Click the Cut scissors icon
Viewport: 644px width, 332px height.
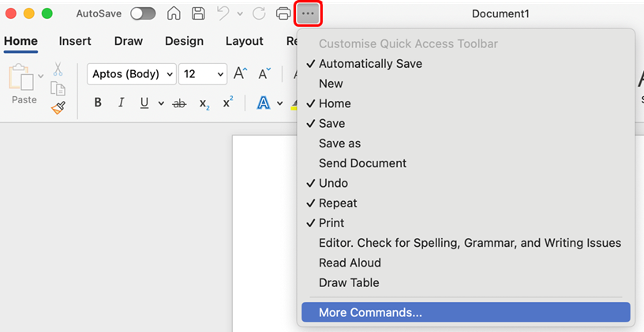tap(58, 69)
